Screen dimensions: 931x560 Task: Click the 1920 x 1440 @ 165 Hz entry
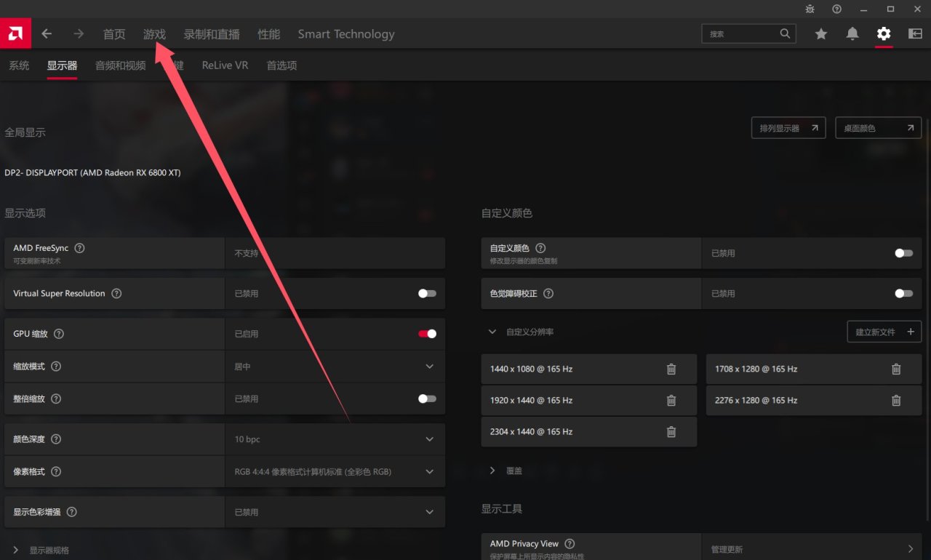pyautogui.click(x=589, y=401)
